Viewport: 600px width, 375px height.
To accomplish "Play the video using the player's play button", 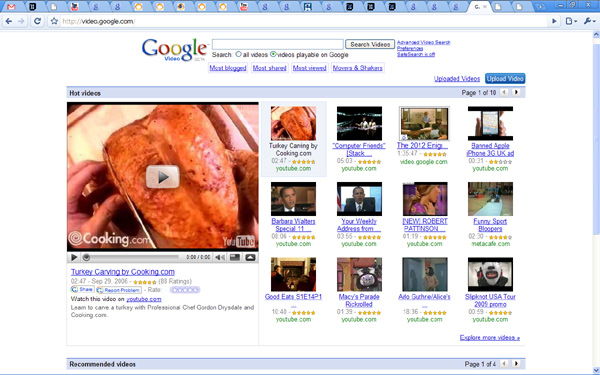I will [74, 258].
